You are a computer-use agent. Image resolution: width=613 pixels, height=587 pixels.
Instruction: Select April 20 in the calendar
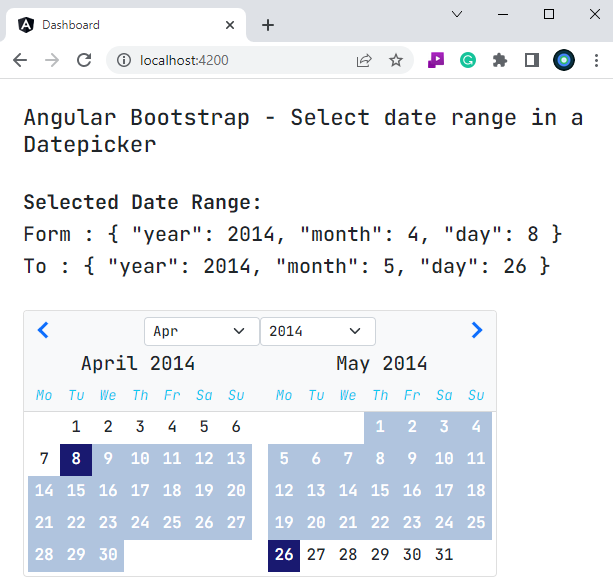click(236, 490)
